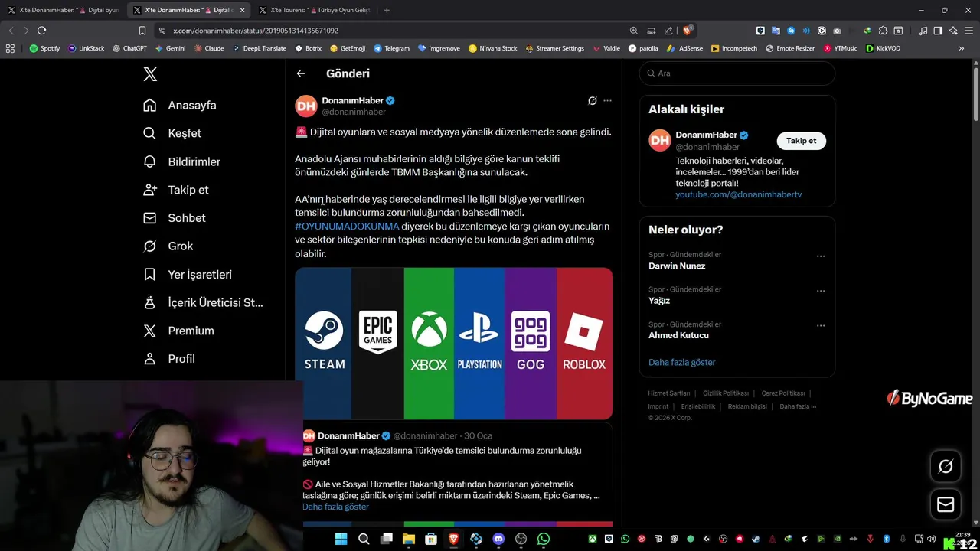Reload the page in the browser

[42, 31]
